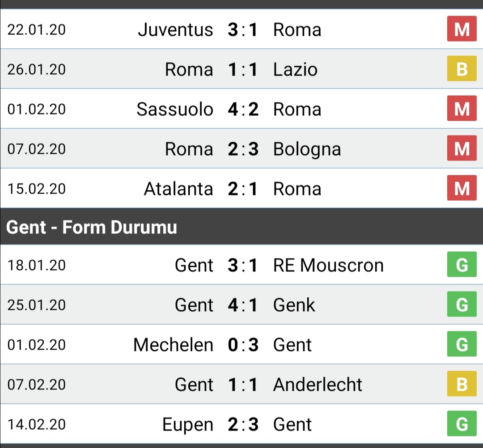
Task: Open the Lazio team name
Action: 295,70
